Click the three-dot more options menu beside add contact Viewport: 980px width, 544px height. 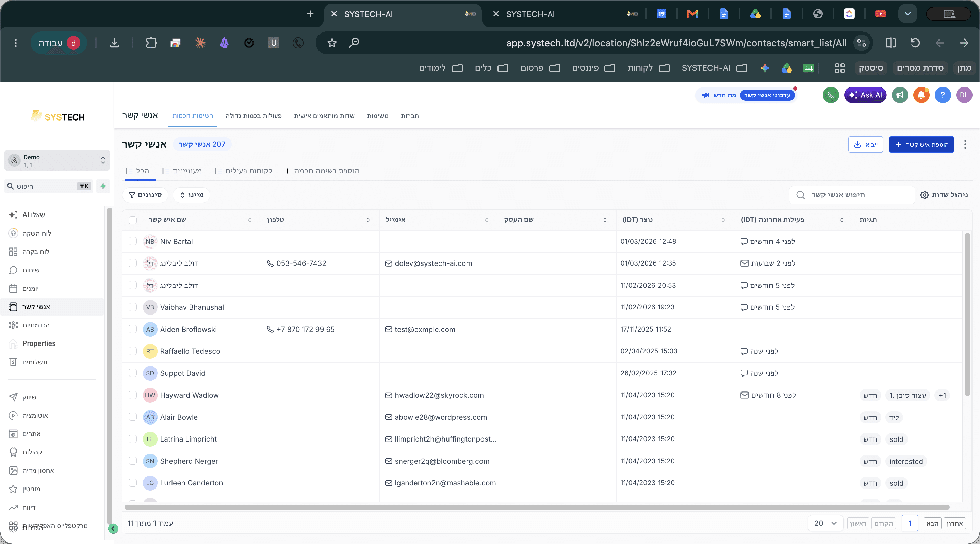[965, 144]
